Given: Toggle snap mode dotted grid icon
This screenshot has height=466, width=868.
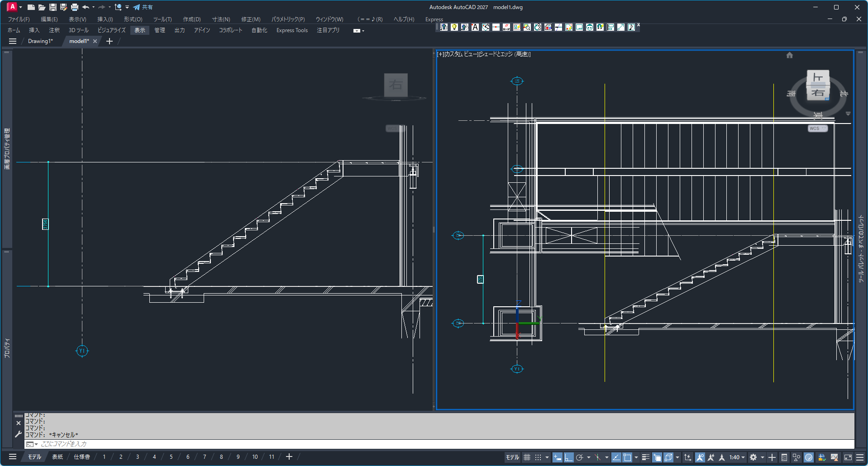Looking at the screenshot, I should coord(538,457).
